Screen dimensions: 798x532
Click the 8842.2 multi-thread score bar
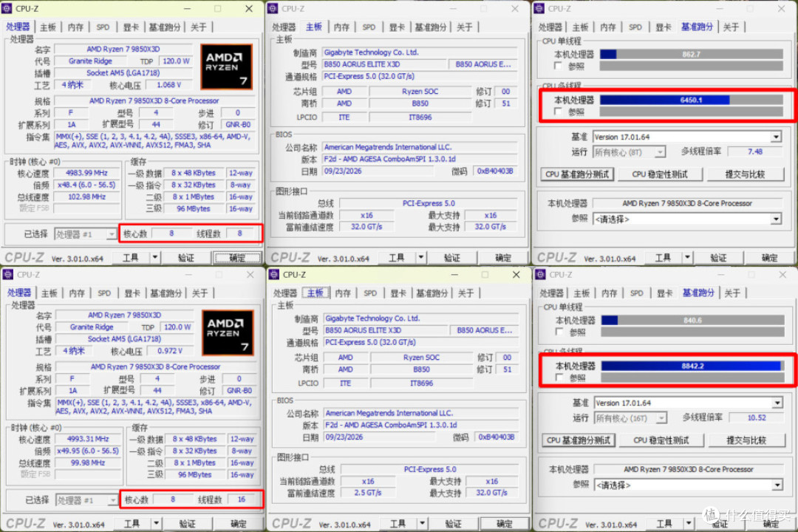click(x=692, y=366)
